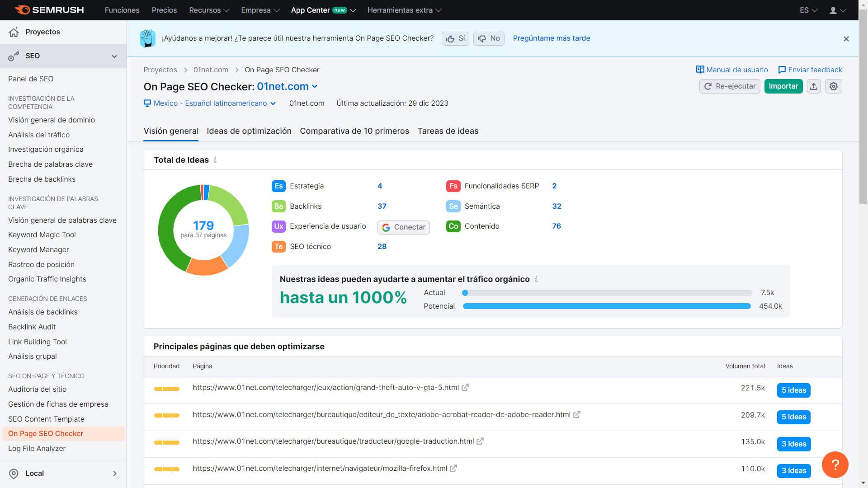868x488 pixels.
Task: Click the SEO key icon in sidebar
Action: pos(14,56)
